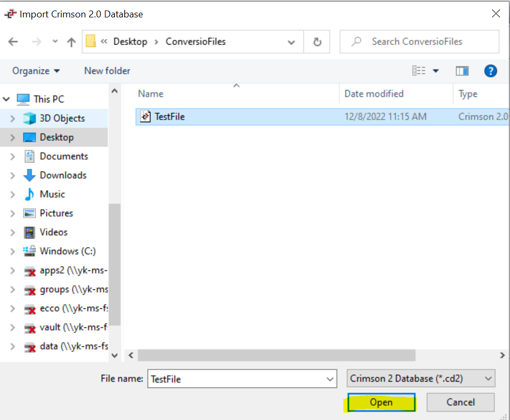Expand the 3D Objects tree node
This screenshot has width=510, height=420.
[13, 119]
